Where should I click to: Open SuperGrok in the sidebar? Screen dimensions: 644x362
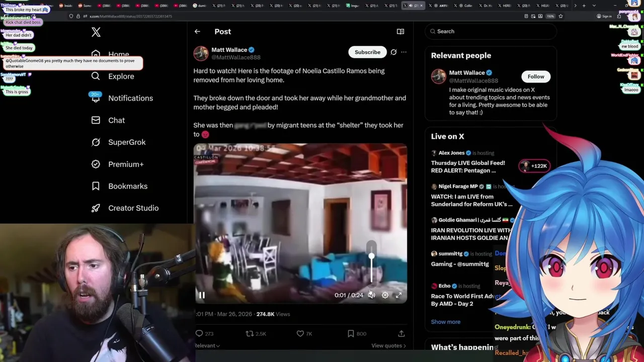tap(118, 142)
